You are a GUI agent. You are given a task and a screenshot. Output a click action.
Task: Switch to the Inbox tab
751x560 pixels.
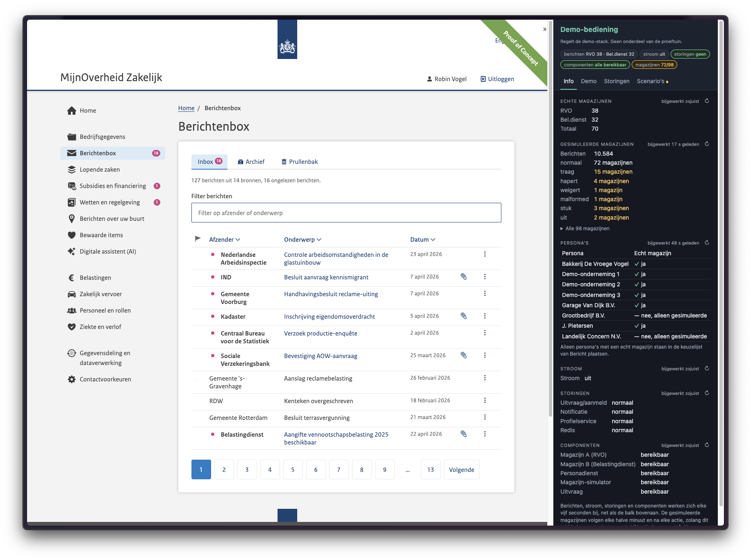pyautogui.click(x=209, y=162)
